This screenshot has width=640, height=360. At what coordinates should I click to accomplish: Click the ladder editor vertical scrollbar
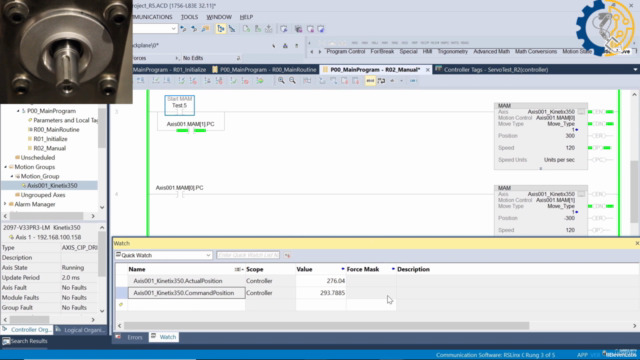[x=634, y=192]
